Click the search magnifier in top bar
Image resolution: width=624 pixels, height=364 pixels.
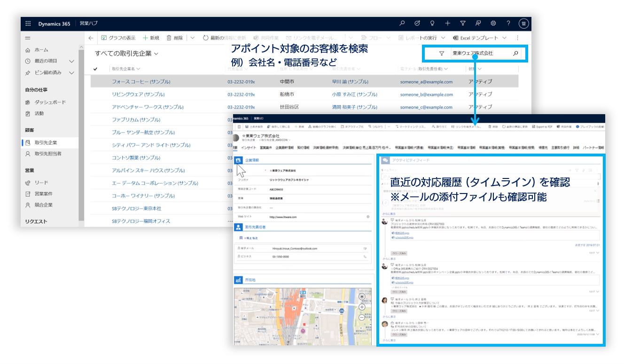402,23
